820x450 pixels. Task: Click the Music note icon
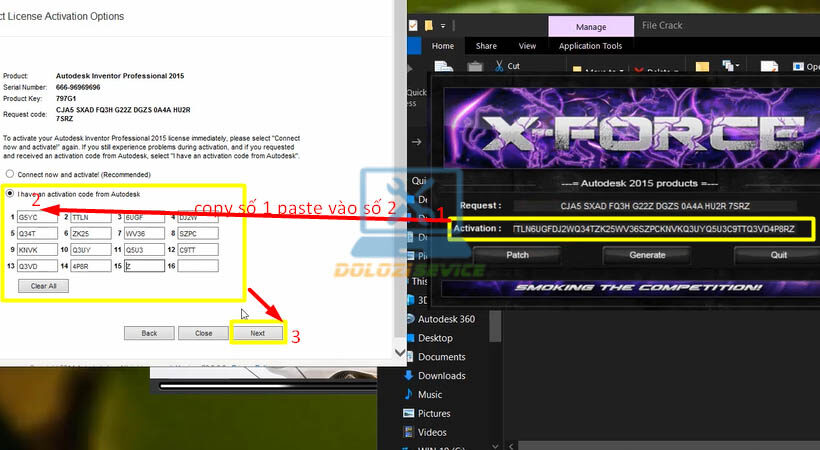408,393
